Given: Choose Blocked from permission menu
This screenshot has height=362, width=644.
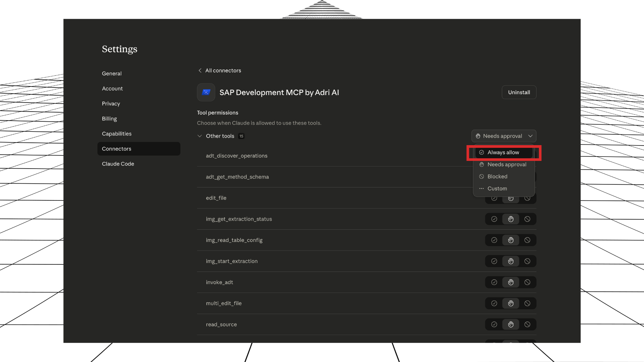Looking at the screenshot, I should 497,177.
